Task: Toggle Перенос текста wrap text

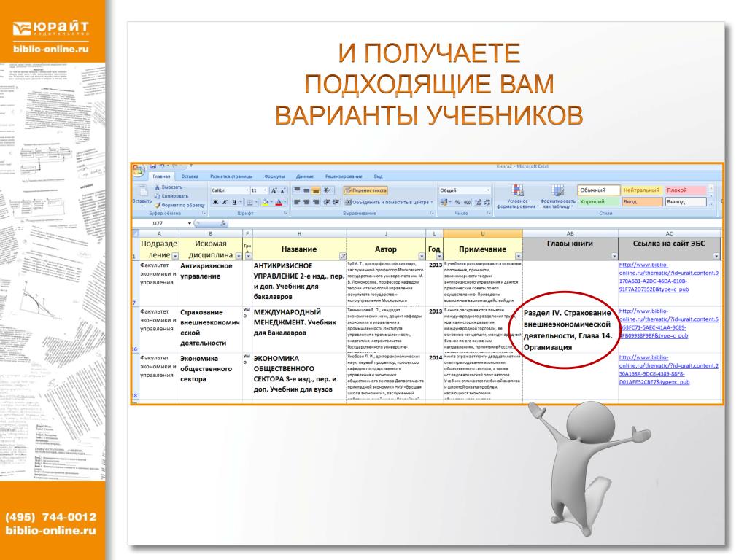Action: pyautogui.click(x=365, y=190)
